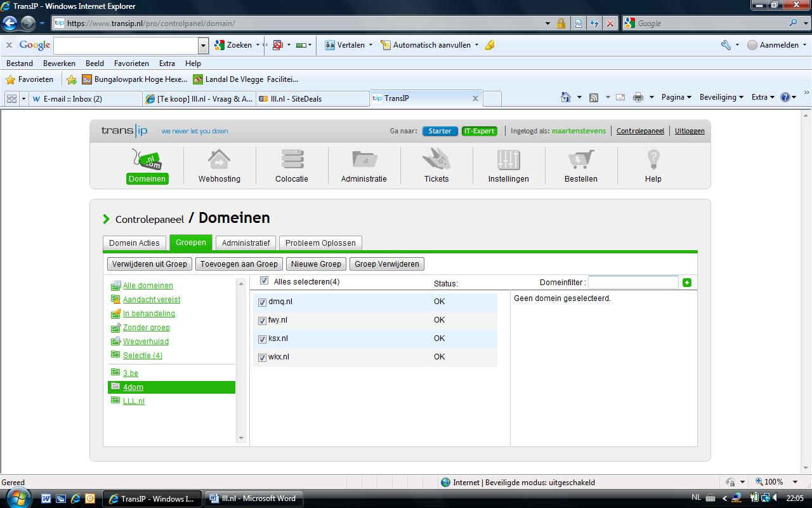Click the Toevoegen aan Groep button

tap(239, 264)
